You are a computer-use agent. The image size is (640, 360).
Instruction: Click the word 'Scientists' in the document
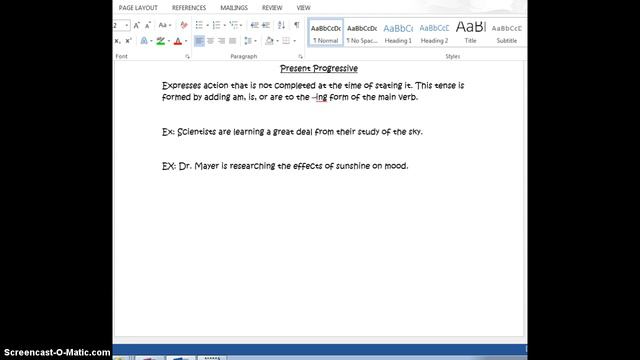point(196,132)
